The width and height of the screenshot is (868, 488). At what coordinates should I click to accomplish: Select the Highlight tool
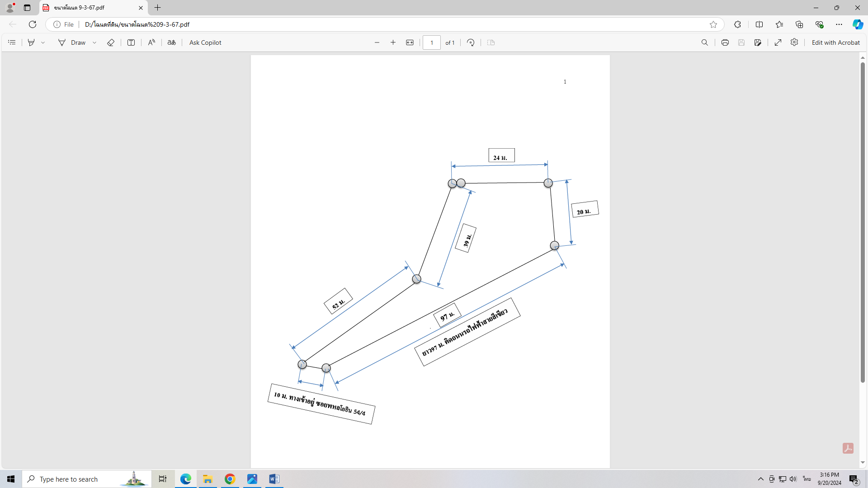31,42
